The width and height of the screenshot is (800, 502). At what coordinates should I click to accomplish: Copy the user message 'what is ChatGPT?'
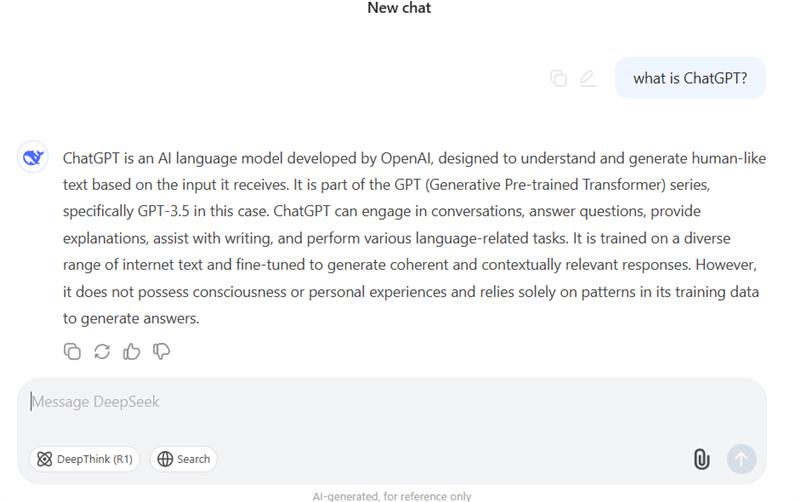click(x=558, y=79)
